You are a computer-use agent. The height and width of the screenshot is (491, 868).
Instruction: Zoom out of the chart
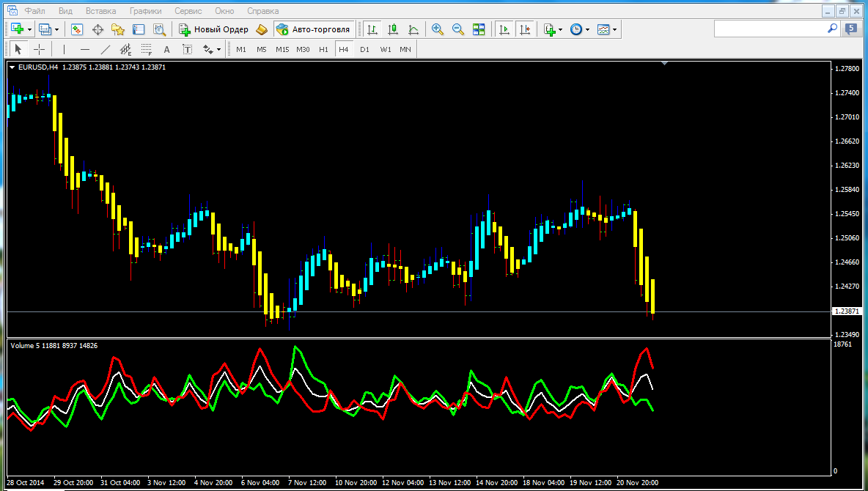458,29
